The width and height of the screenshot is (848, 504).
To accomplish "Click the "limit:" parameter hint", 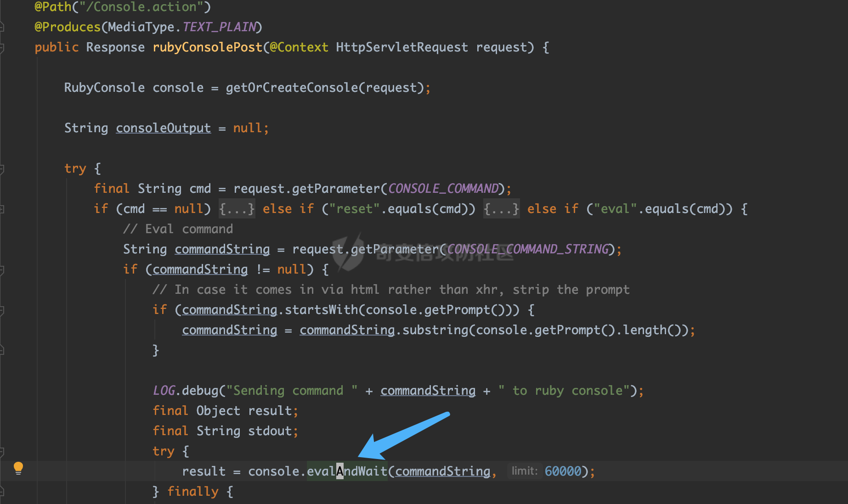I will [524, 471].
